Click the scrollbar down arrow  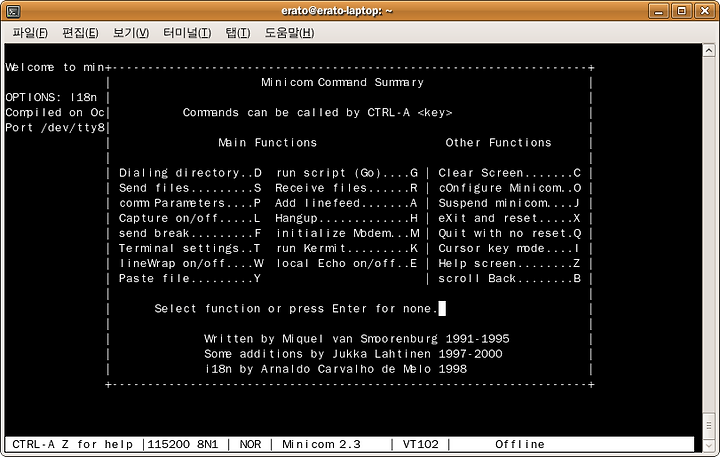click(x=709, y=446)
